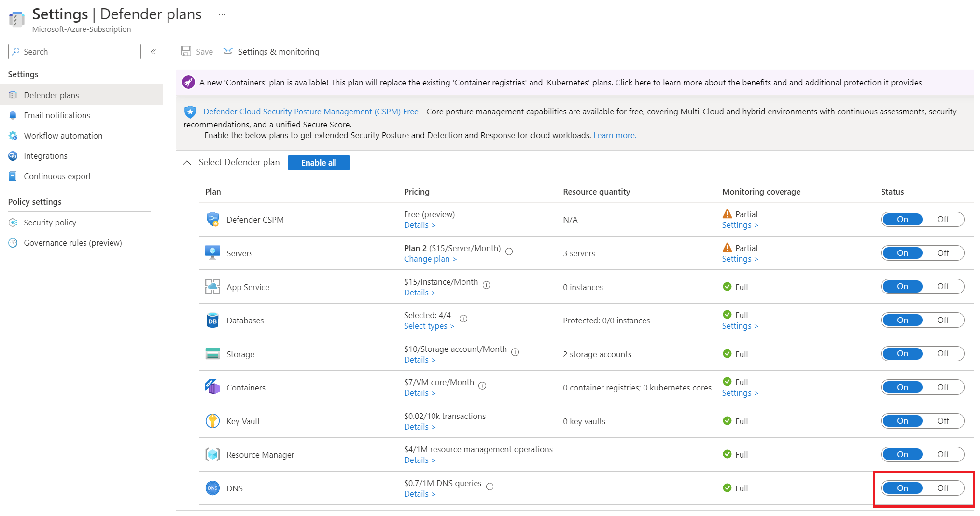The image size is (980, 516).
Task: Click the Databases DB icon
Action: coord(212,320)
